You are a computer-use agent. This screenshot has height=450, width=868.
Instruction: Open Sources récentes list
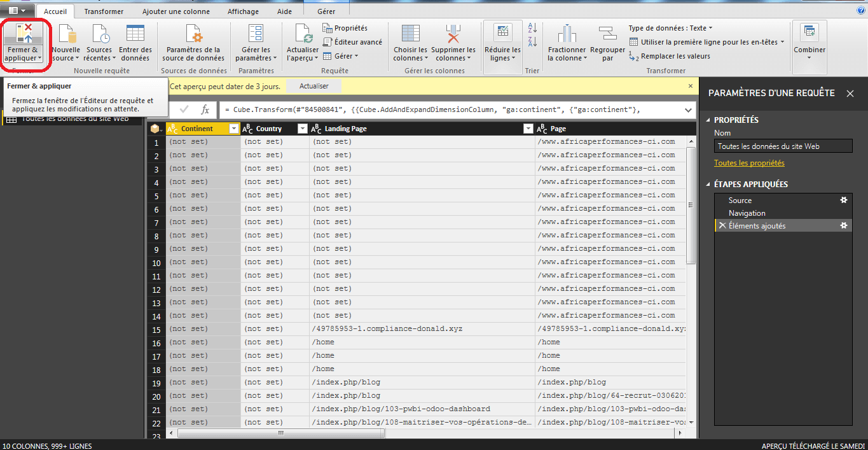[x=100, y=43]
